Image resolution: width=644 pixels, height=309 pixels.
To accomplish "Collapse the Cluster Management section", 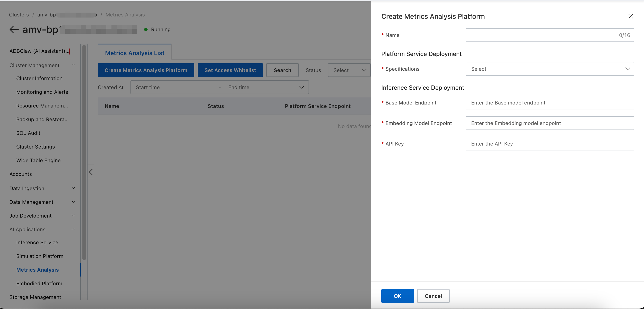I will click(73, 65).
